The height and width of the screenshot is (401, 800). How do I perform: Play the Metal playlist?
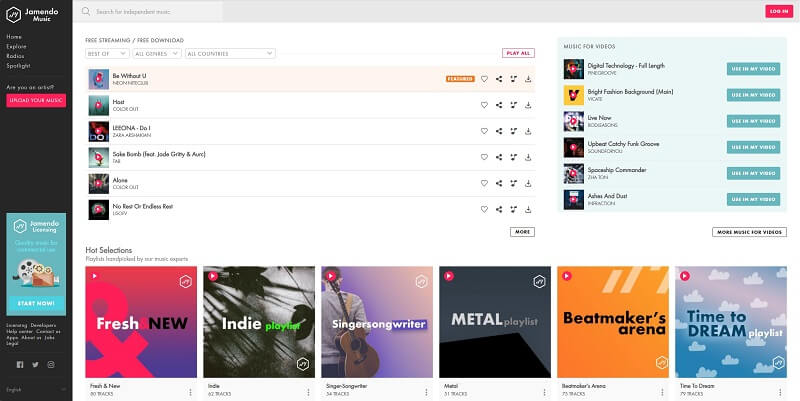448,276
